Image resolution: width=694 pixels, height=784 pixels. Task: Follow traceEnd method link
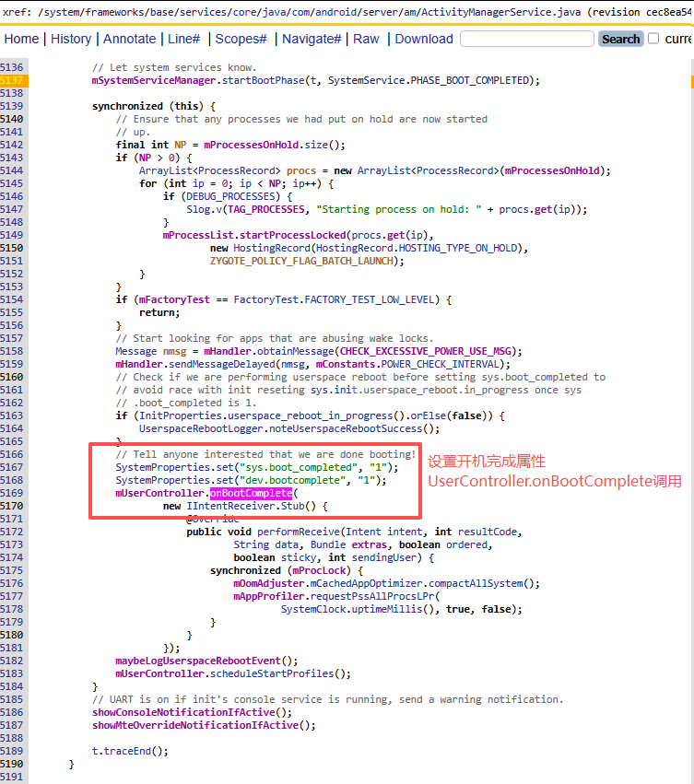127,751
